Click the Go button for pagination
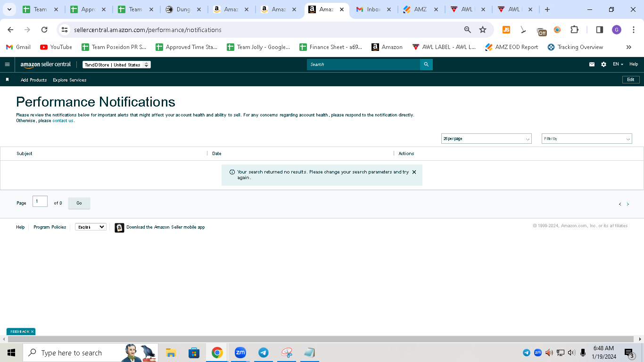Viewport: 644px width, 362px height. [79, 203]
